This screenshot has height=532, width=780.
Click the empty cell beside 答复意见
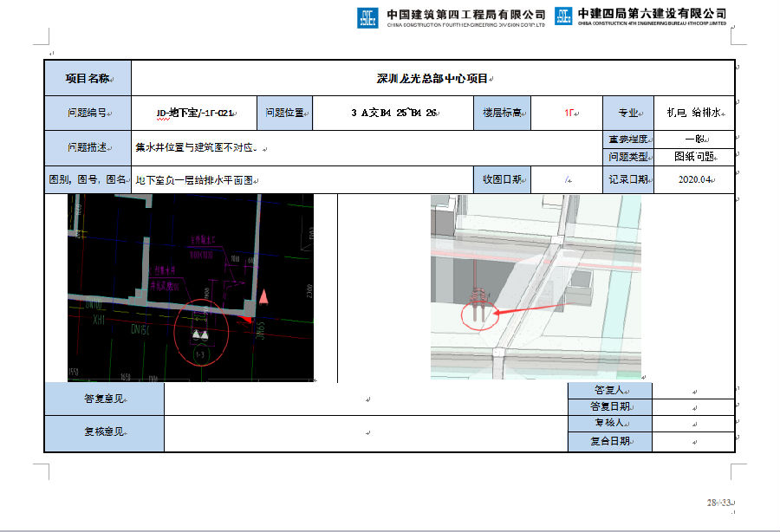point(365,399)
